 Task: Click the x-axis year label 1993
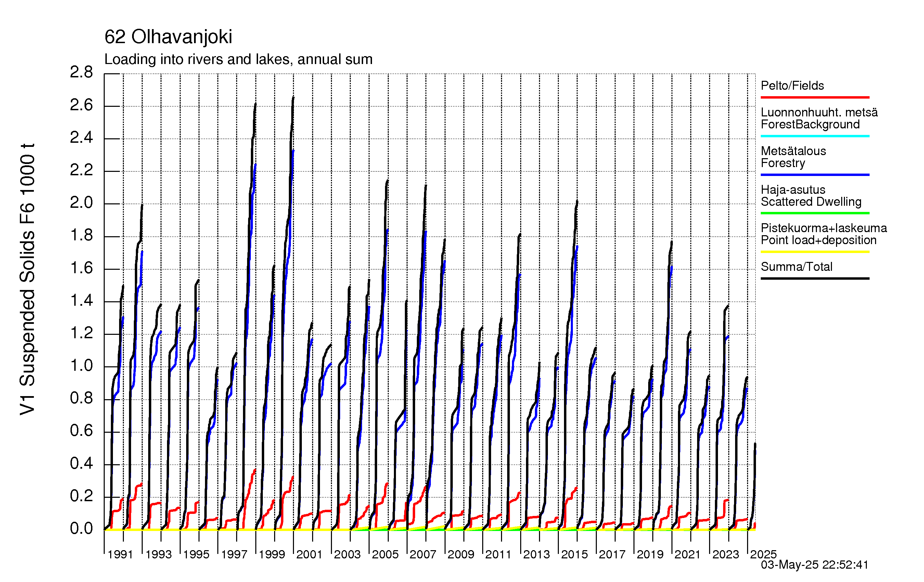tap(158, 554)
